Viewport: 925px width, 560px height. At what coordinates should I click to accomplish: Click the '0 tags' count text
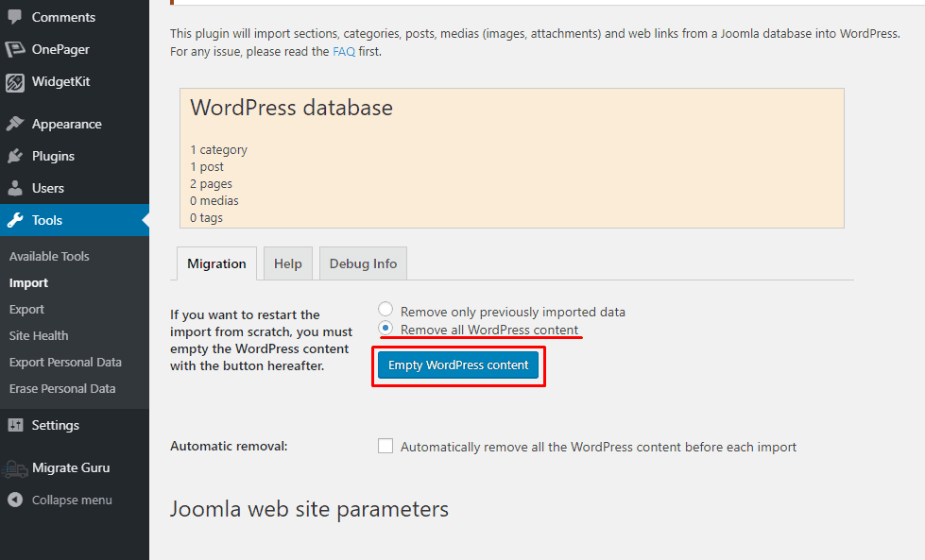[206, 218]
